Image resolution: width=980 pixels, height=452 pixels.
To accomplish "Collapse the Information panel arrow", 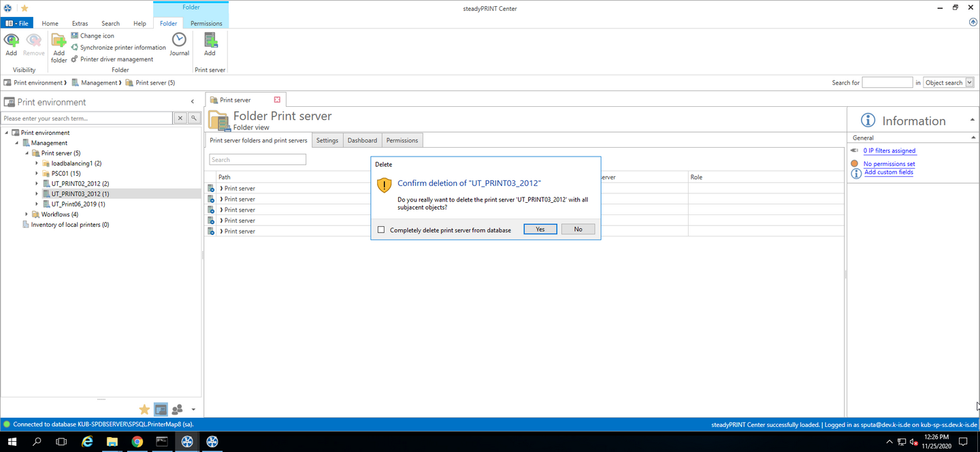I will (972, 120).
